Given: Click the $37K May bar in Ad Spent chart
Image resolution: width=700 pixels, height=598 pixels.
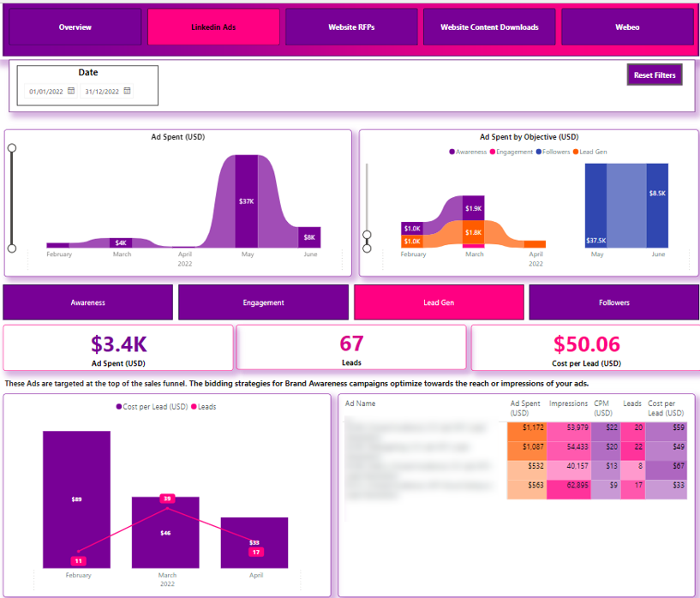Looking at the screenshot, I should (x=247, y=201).
